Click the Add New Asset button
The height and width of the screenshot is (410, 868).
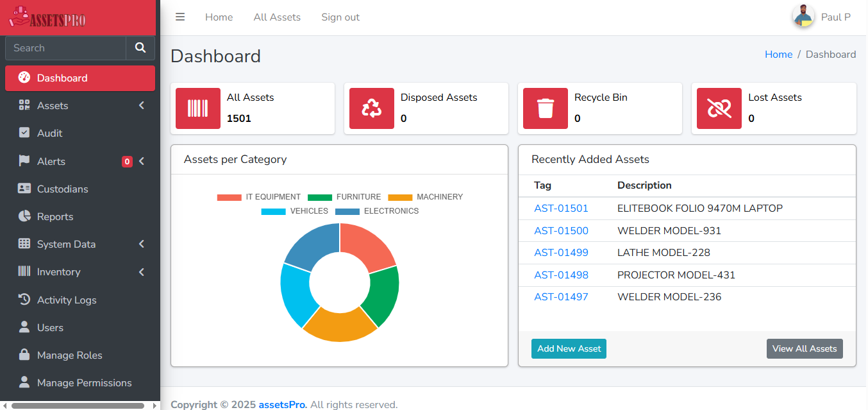569,348
